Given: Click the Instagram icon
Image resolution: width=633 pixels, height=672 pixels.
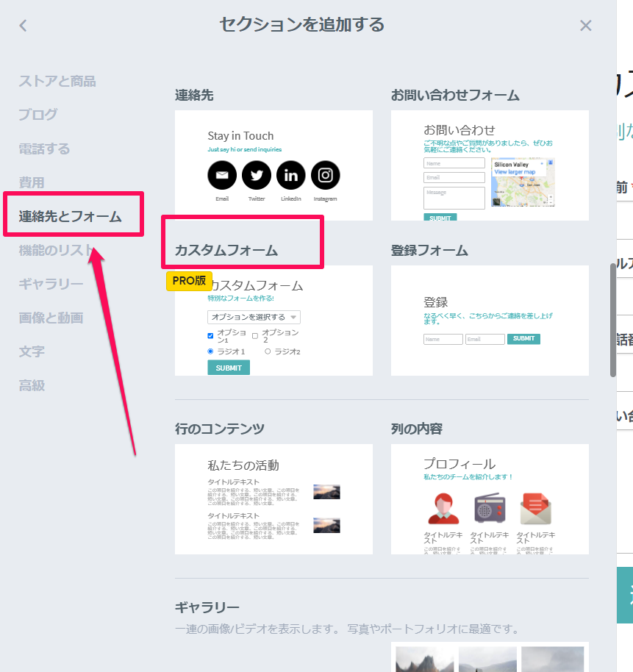Looking at the screenshot, I should click(x=325, y=175).
